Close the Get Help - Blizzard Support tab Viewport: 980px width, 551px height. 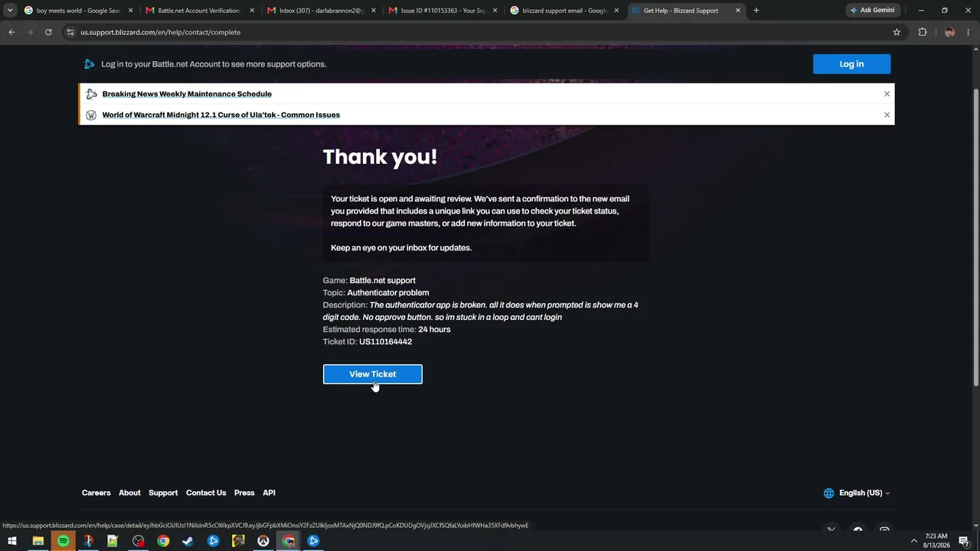[x=738, y=11]
